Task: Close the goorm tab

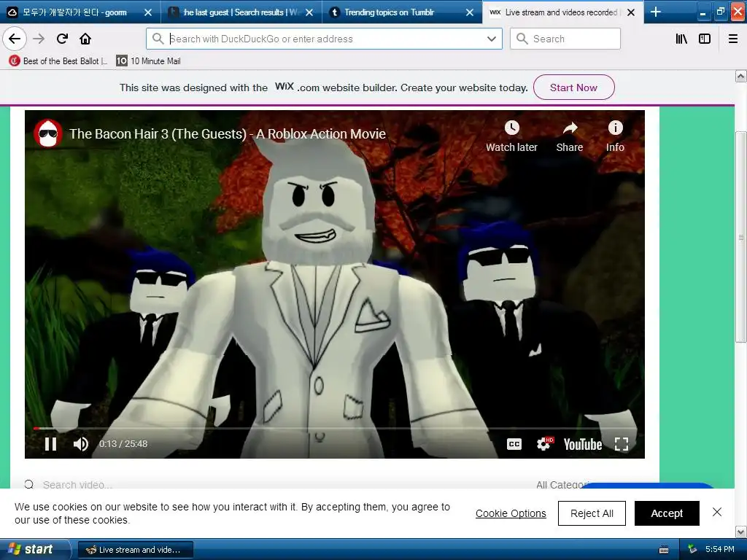Action: 148,12
